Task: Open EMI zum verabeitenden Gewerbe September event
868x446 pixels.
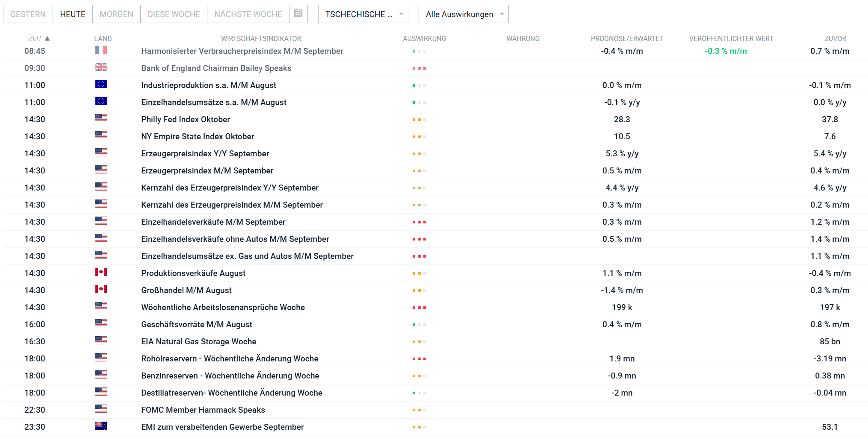Action: point(222,427)
